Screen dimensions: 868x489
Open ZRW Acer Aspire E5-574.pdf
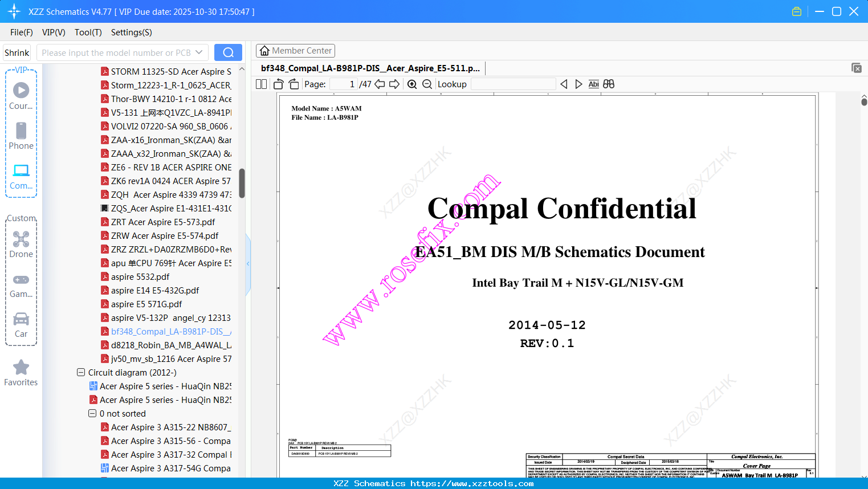(160, 235)
